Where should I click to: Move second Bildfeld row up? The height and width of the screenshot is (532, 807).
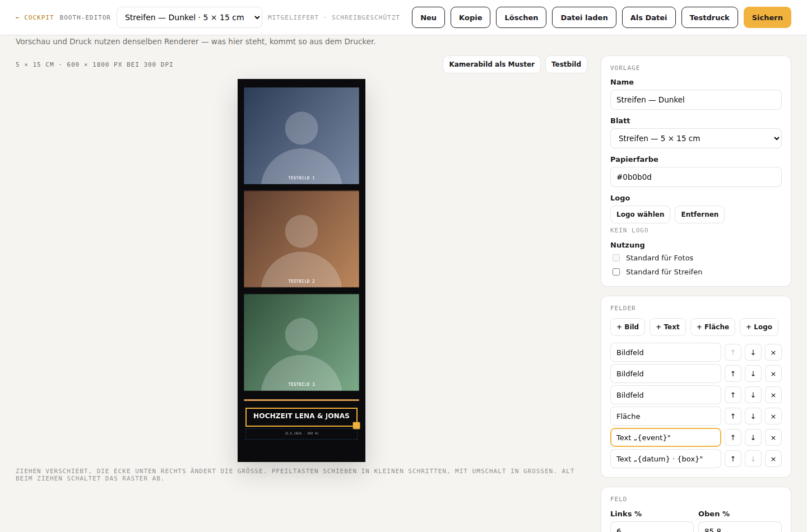(x=732, y=374)
